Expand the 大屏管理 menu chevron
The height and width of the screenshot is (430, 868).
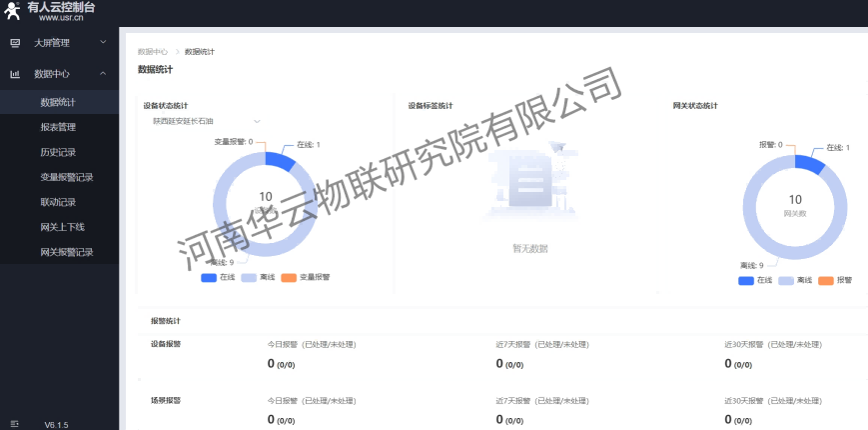tap(103, 42)
